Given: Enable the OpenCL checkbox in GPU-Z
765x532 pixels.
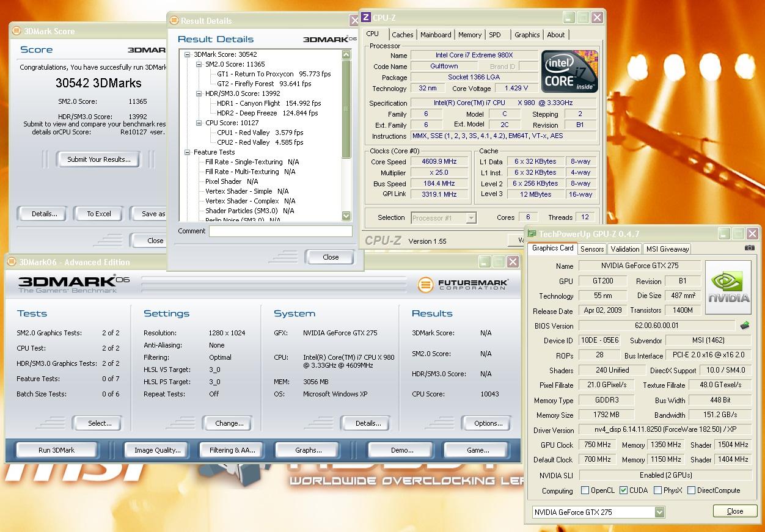Looking at the screenshot, I should tap(585, 490).
